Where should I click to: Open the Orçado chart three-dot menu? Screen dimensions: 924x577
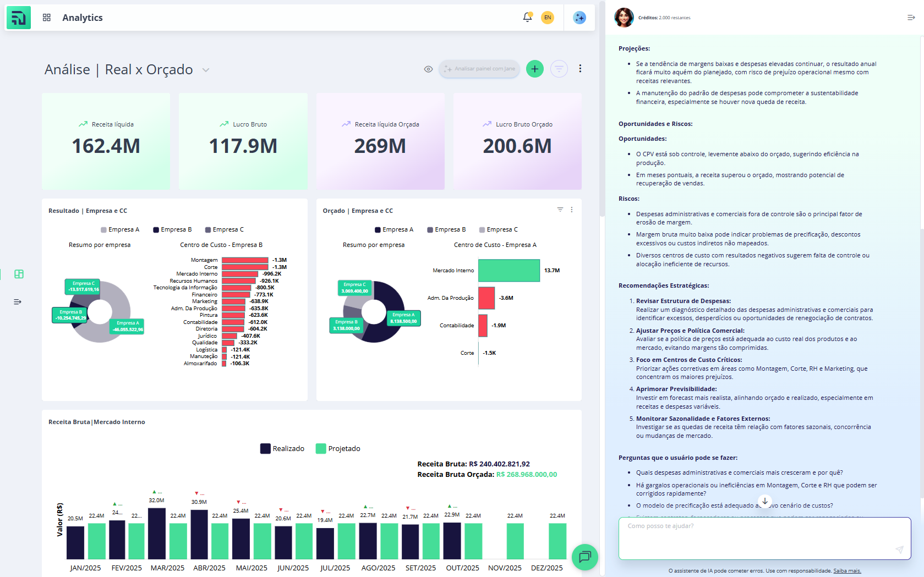[572, 210]
